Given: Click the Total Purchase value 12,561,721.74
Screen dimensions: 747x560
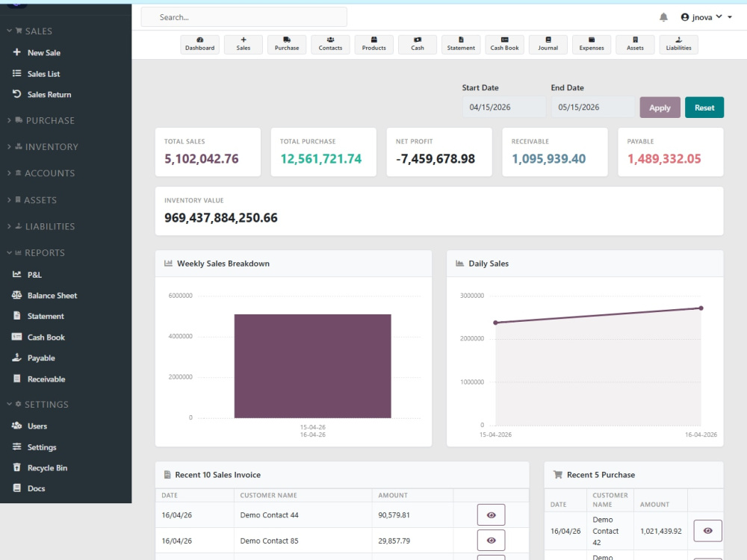Looking at the screenshot, I should (x=320, y=158).
